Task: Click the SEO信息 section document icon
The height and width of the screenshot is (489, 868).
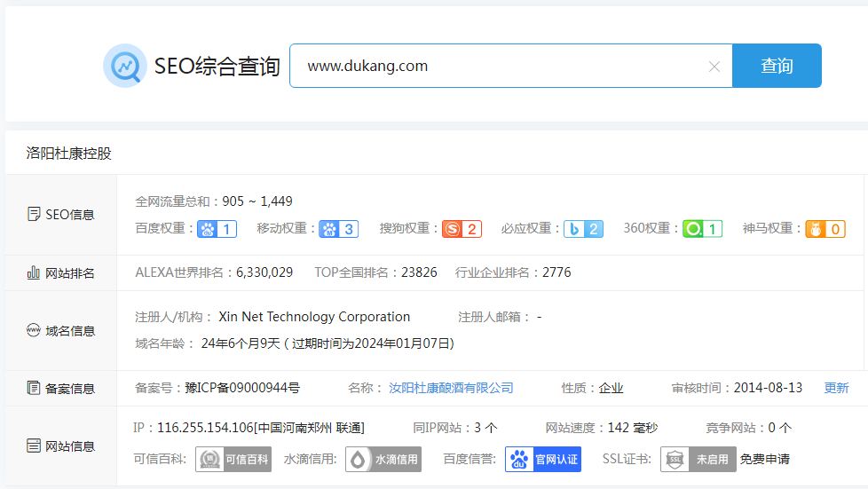Action: 34,214
